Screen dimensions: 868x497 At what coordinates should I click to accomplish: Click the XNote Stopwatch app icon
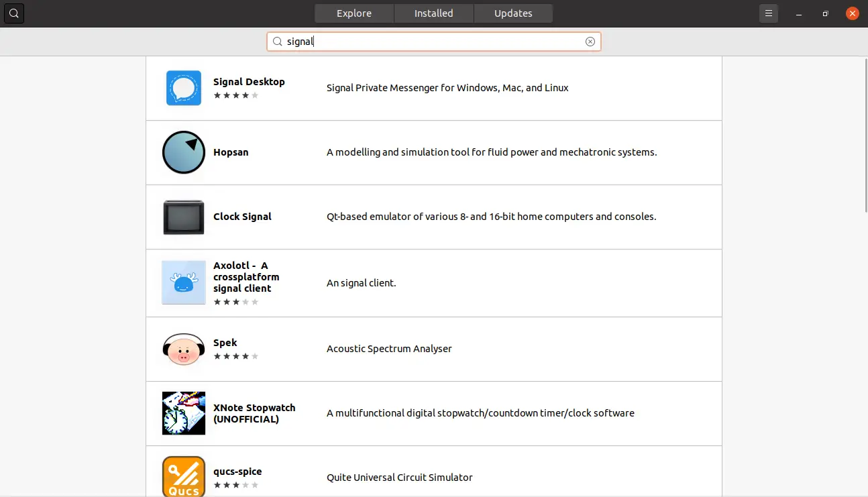[184, 413]
